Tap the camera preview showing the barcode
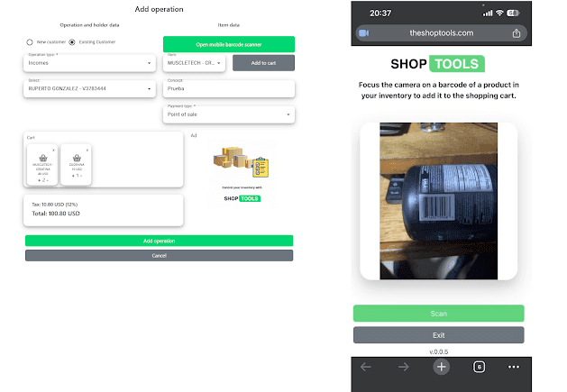 click(438, 201)
